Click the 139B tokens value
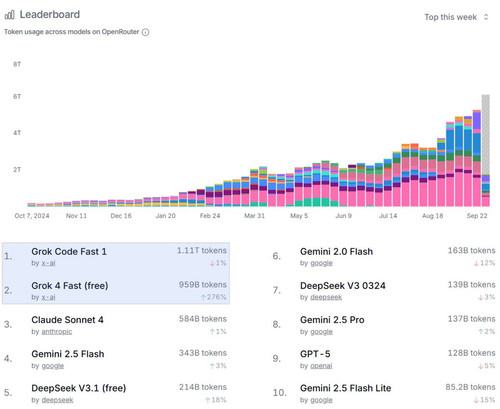 [x=471, y=285]
